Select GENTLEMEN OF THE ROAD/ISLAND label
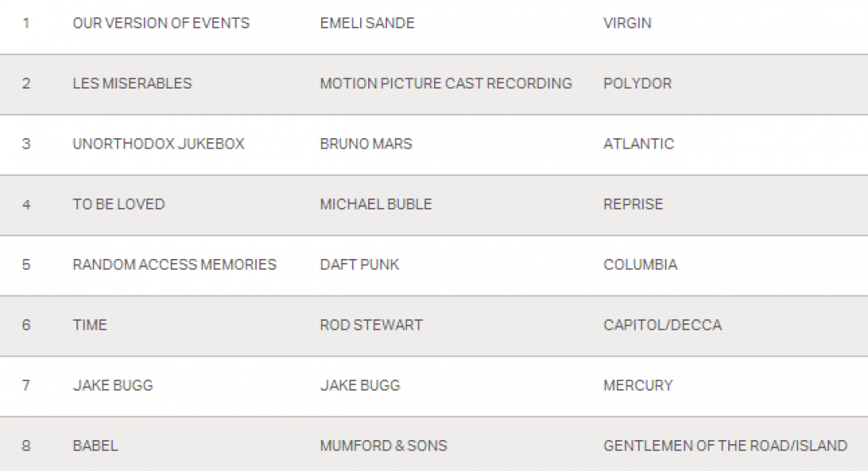Viewport: 868px width, 471px height. coord(725,445)
